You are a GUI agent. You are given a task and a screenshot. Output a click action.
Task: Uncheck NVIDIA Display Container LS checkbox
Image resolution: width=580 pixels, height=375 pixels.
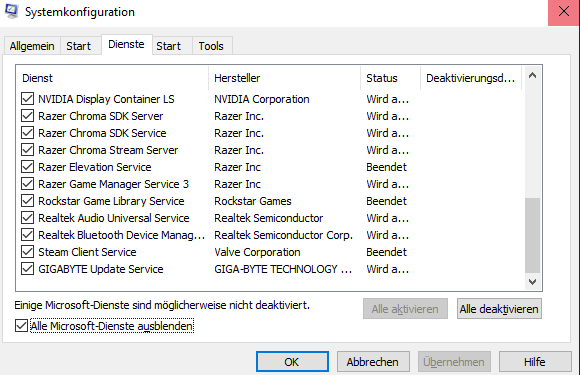point(28,99)
